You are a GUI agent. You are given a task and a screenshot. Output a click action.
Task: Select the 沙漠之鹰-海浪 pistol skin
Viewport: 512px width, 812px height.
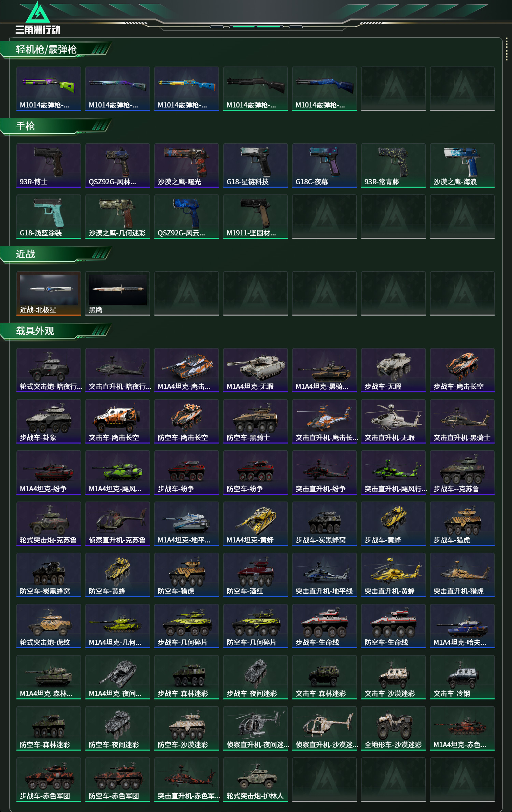[463, 165]
